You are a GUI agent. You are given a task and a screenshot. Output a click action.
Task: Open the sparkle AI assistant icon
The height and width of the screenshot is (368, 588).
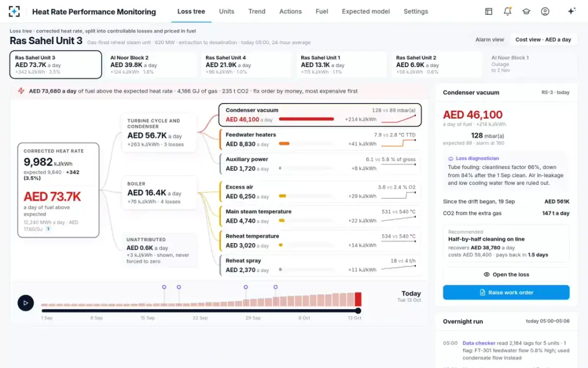click(571, 11)
